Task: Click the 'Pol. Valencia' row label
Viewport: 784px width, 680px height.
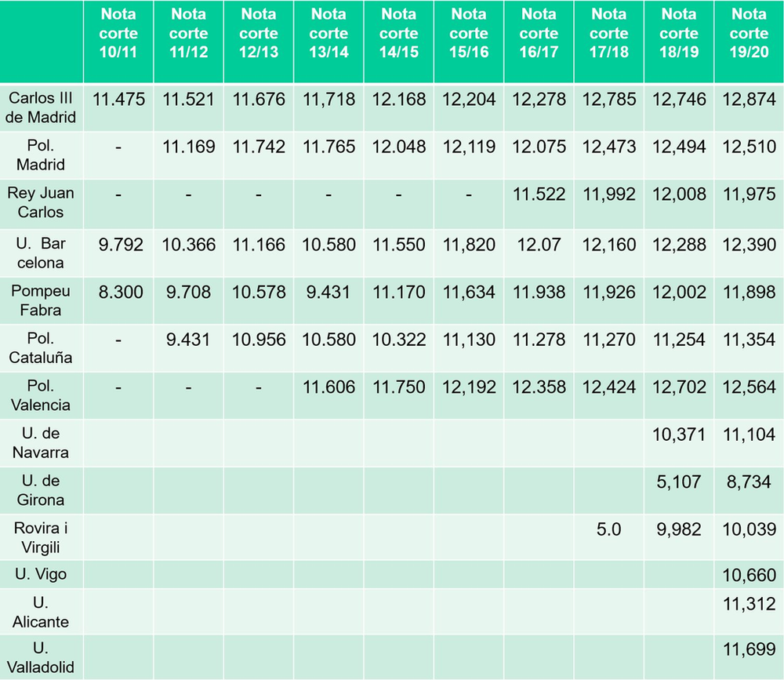Action: click(41, 396)
